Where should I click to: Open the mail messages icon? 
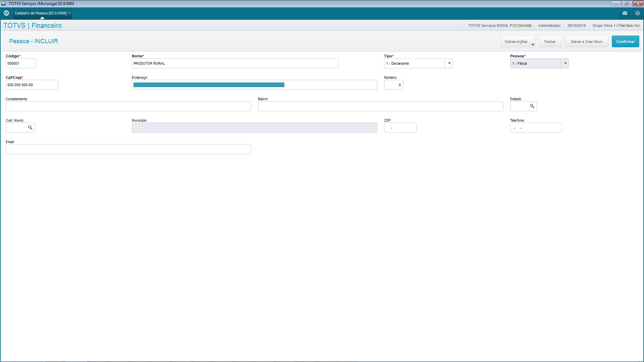point(625,13)
